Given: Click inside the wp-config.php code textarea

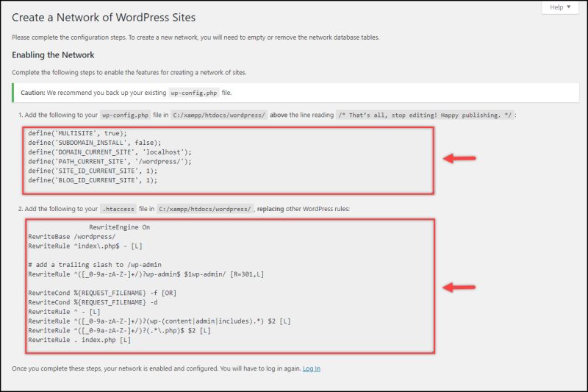Looking at the screenshot, I should (229, 160).
